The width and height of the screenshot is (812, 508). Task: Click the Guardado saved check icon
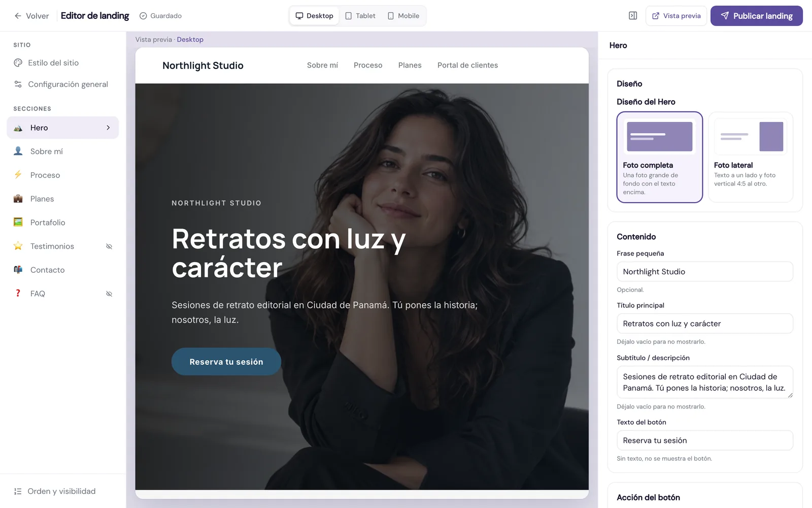coord(143,16)
